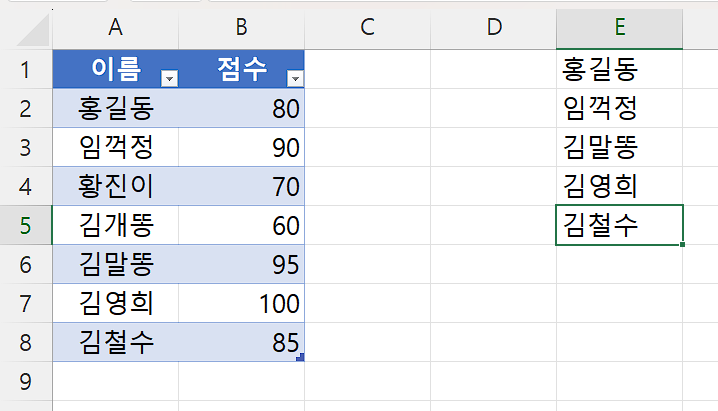
Task: Select cell A6 containing 김말똥
Action: (115, 265)
